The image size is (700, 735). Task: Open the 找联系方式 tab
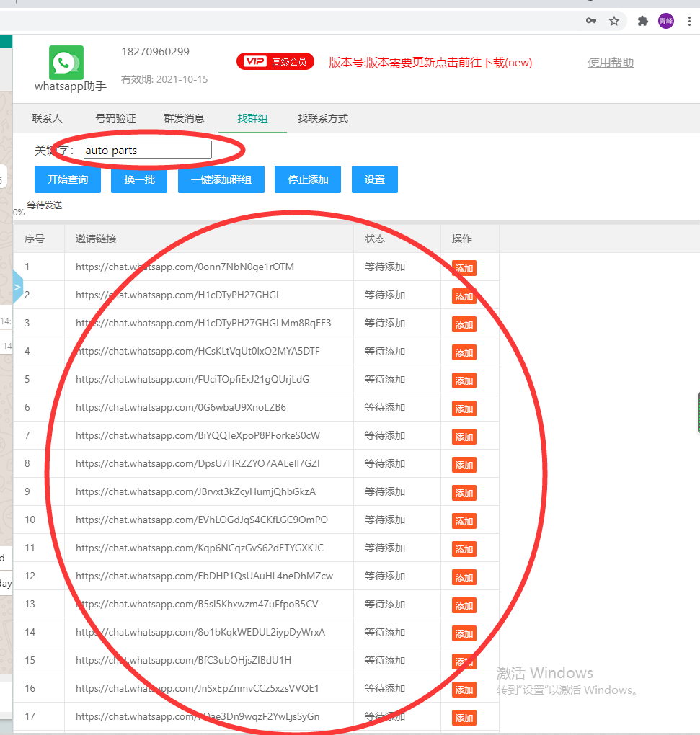(x=323, y=118)
